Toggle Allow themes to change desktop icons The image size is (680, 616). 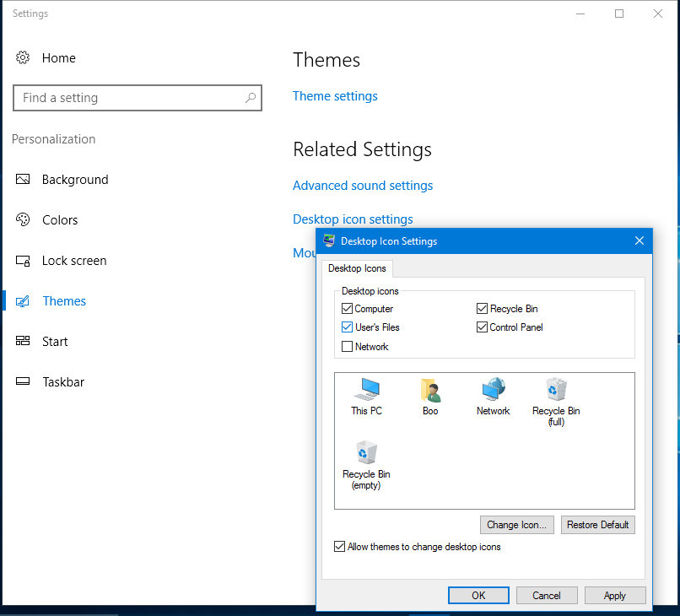coord(340,547)
